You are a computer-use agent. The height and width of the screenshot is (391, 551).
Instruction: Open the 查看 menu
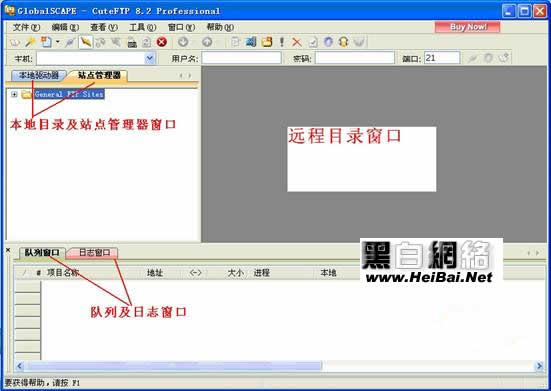point(104,27)
